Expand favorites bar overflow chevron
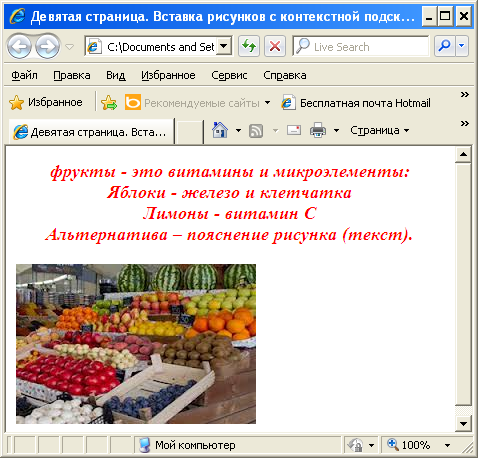The width and height of the screenshot is (478, 458). click(465, 95)
